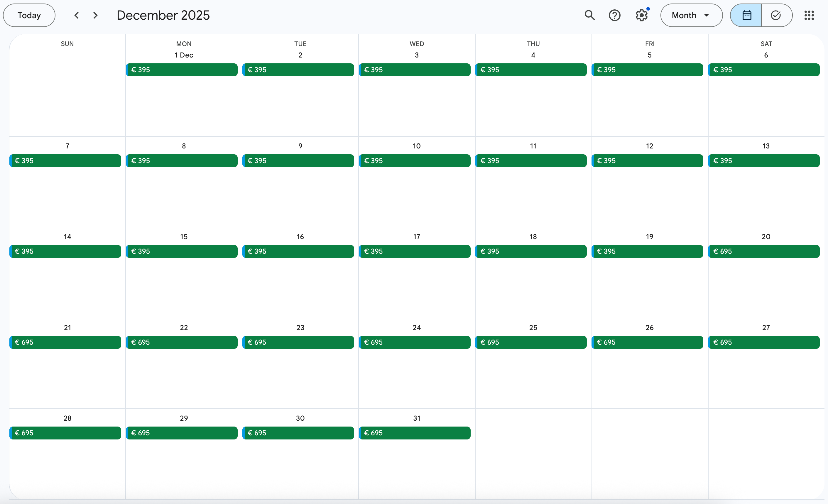Screen dimensions: 828x504
Task: Open the Help/support icon
Action: point(615,15)
